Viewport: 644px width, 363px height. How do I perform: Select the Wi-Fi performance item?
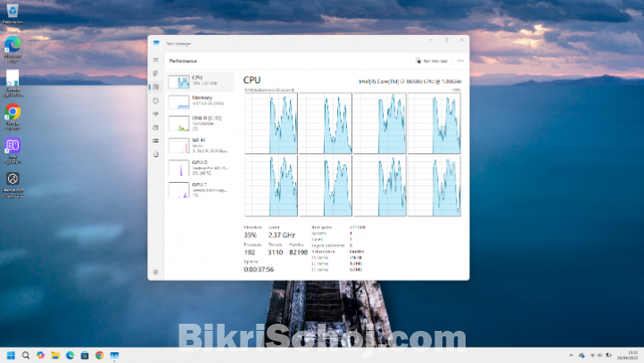201,144
